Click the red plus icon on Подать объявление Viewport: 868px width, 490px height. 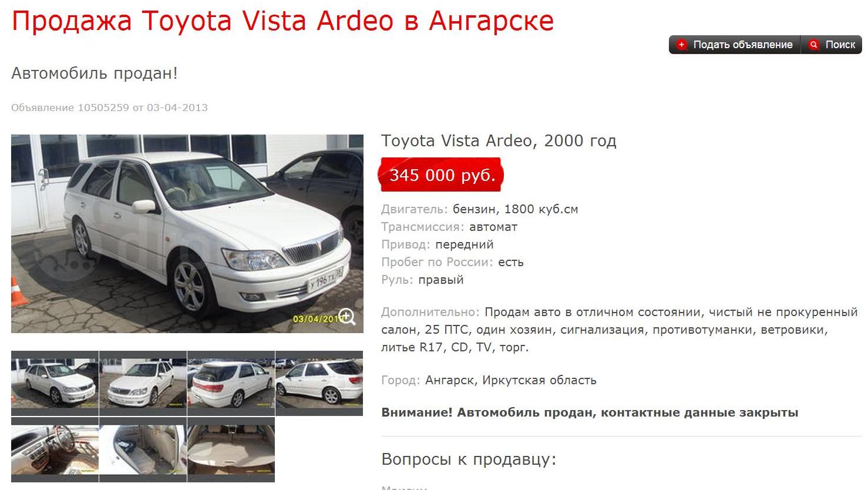tap(681, 45)
